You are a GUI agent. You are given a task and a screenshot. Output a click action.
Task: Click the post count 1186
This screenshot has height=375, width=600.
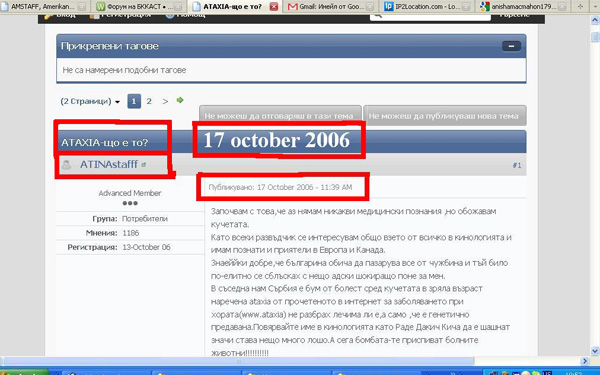(x=130, y=233)
